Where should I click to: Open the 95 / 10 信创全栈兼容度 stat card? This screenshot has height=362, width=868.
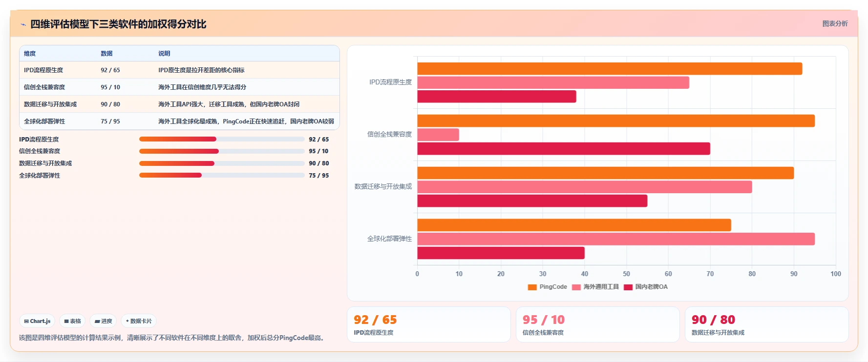point(598,324)
